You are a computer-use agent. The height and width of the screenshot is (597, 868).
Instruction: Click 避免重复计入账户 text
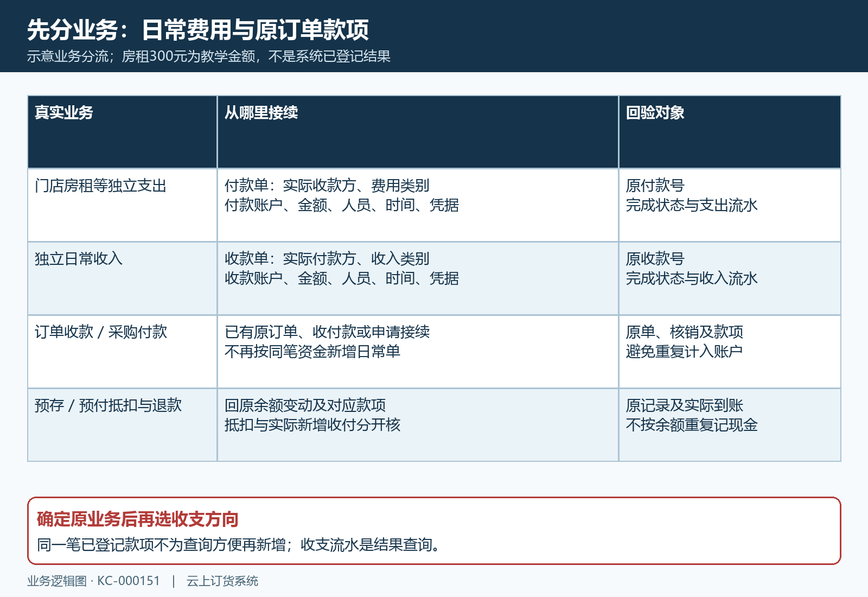tap(684, 352)
